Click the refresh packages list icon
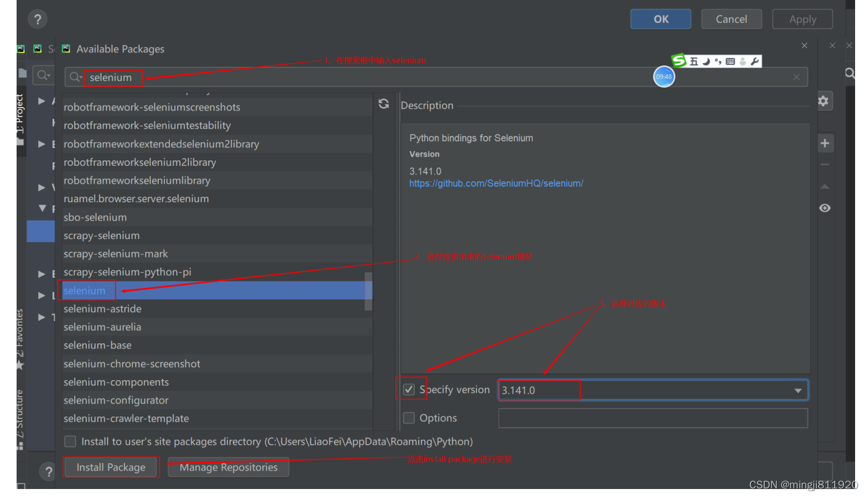This screenshot has width=868, height=497. coord(384,104)
